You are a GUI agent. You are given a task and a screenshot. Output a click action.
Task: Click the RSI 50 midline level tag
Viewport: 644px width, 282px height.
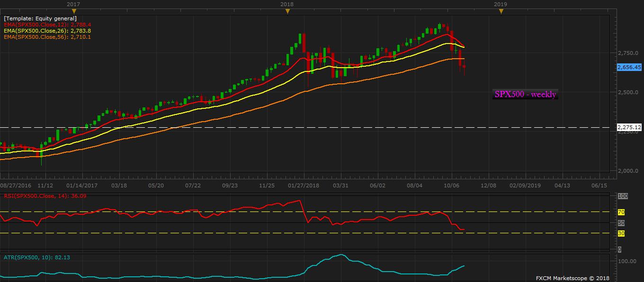[622, 223]
